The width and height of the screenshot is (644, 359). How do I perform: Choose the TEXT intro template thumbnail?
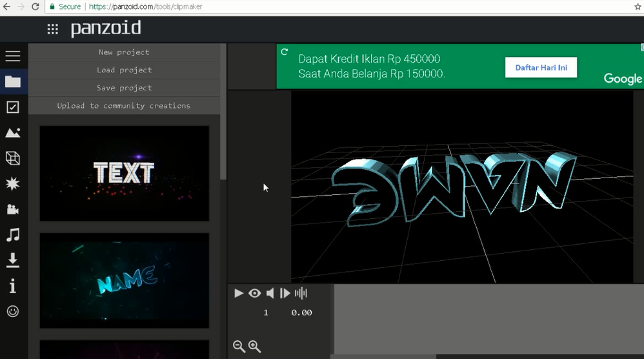[x=125, y=173]
